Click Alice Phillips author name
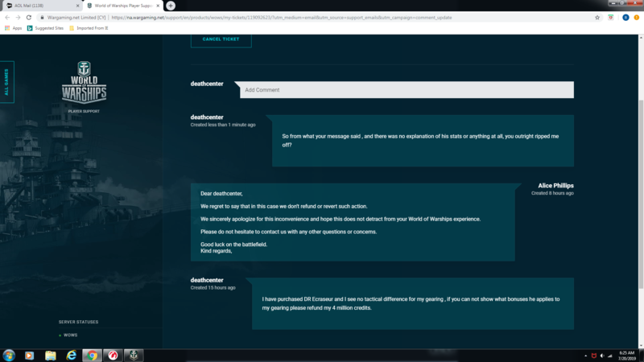644x362 pixels. 555,186
